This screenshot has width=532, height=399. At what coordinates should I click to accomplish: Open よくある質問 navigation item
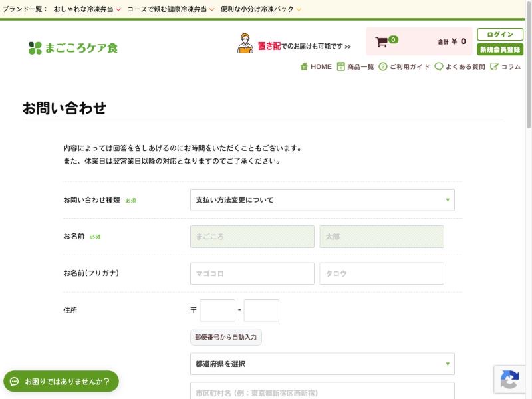pyautogui.click(x=460, y=66)
